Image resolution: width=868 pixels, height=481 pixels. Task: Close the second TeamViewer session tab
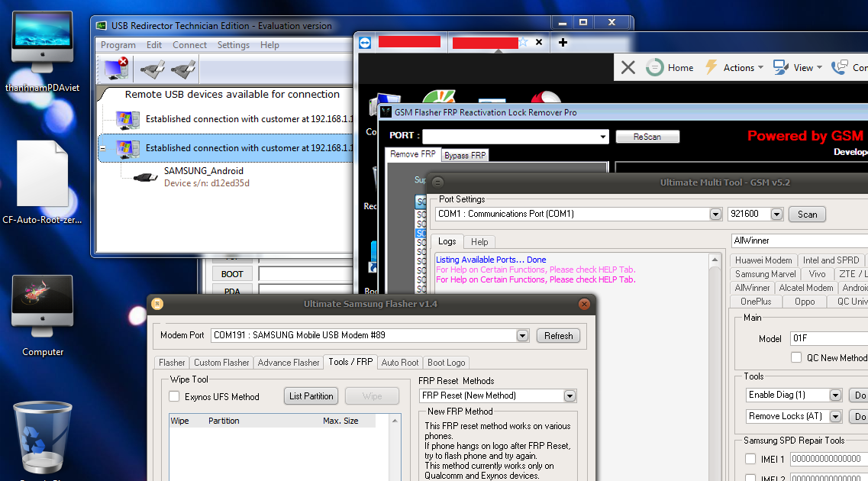point(539,42)
